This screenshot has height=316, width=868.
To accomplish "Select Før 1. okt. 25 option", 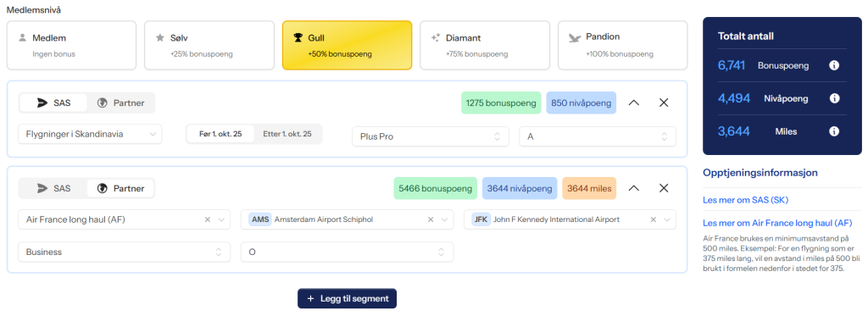I will (x=221, y=134).
